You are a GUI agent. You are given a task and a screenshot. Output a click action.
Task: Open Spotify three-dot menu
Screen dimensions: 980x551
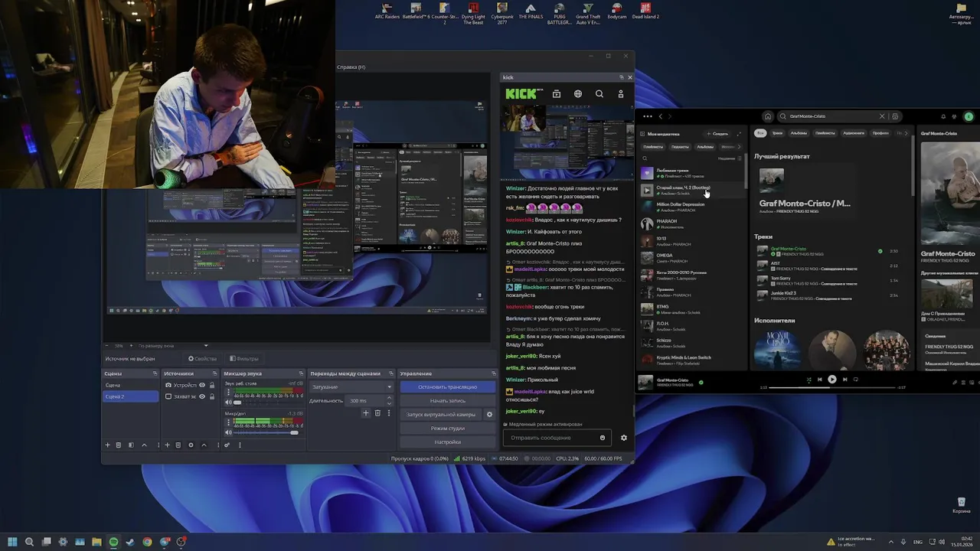click(648, 116)
